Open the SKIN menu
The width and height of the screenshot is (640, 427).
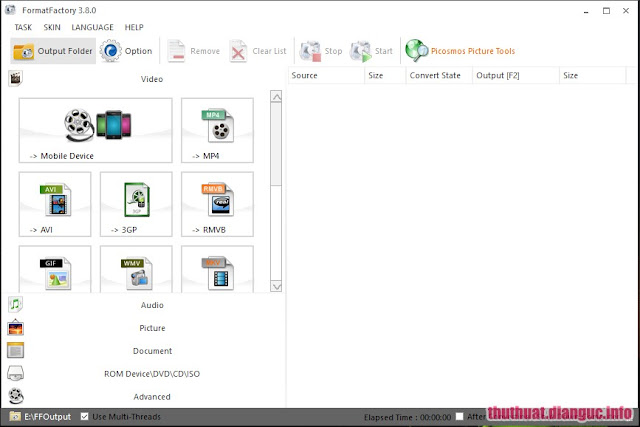click(x=52, y=27)
